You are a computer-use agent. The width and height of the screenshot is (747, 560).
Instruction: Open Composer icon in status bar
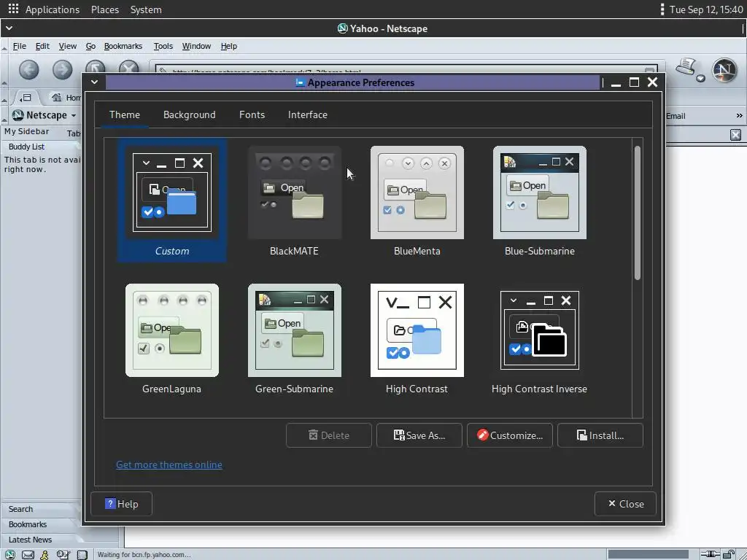[x=63, y=554]
